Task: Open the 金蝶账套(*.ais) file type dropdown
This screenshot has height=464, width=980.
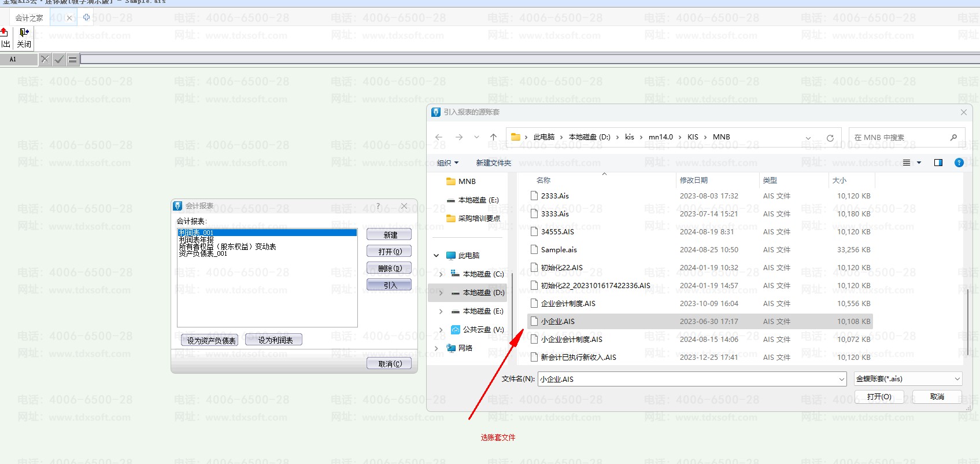Action: coord(908,379)
